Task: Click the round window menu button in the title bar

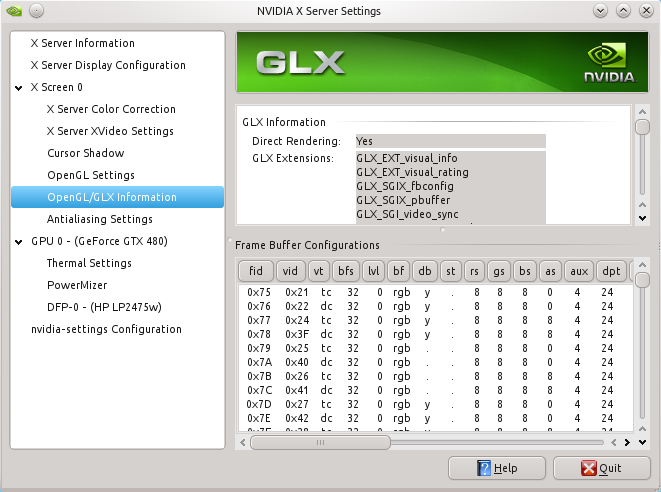Action: [x=36, y=11]
